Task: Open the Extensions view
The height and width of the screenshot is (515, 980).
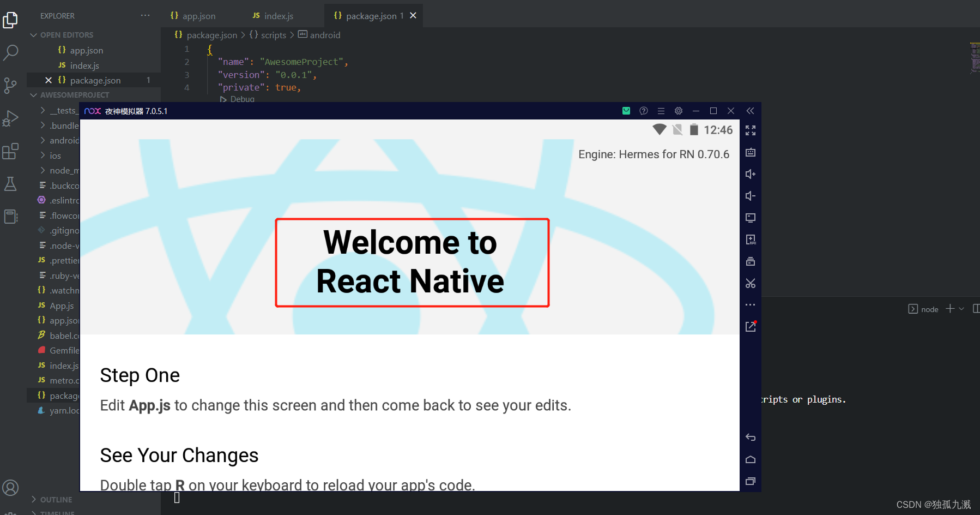Action: tap(10, 151)
